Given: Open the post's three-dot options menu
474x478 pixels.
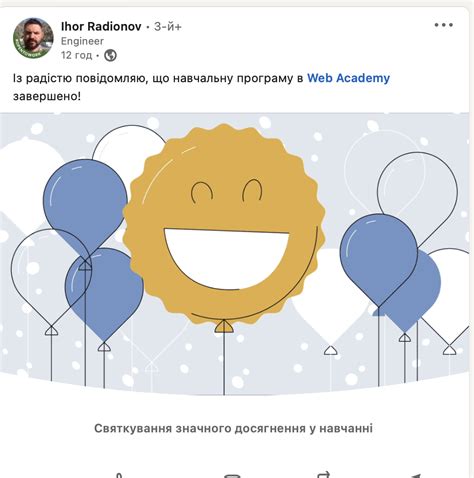Looking at the screenshot, I should coord(444,25).
